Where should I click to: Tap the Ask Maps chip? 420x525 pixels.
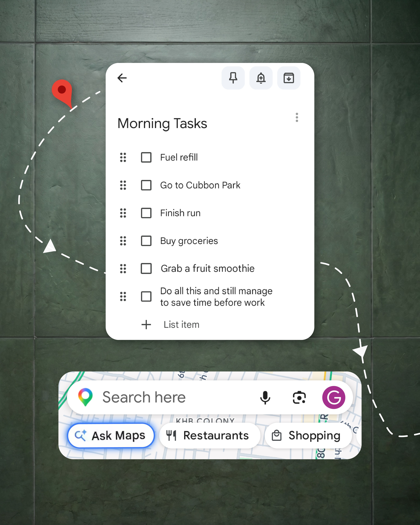coord(111,435)
